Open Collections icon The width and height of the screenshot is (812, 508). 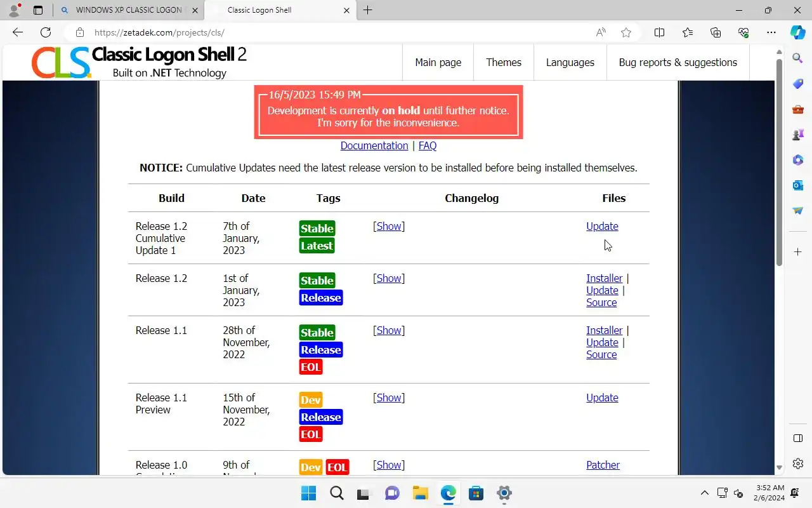[716, 32]
